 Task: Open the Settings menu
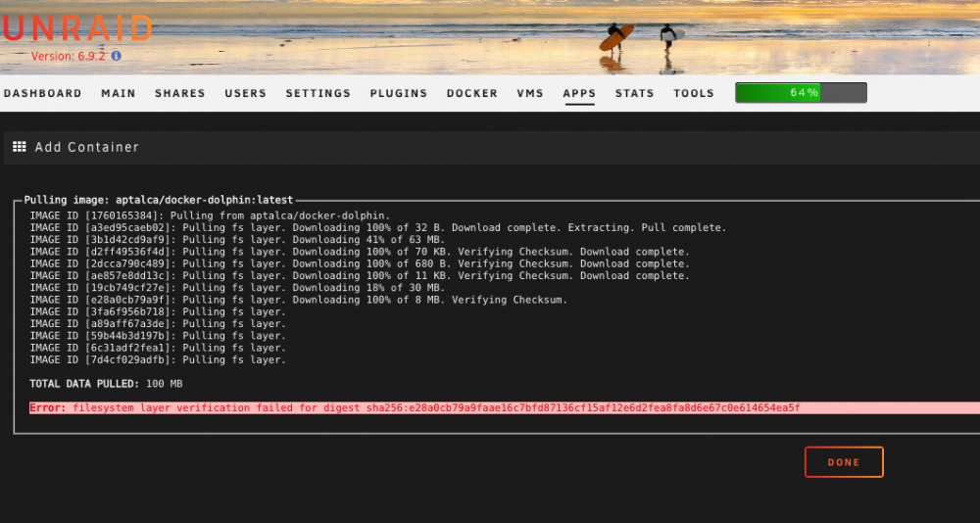318,93
